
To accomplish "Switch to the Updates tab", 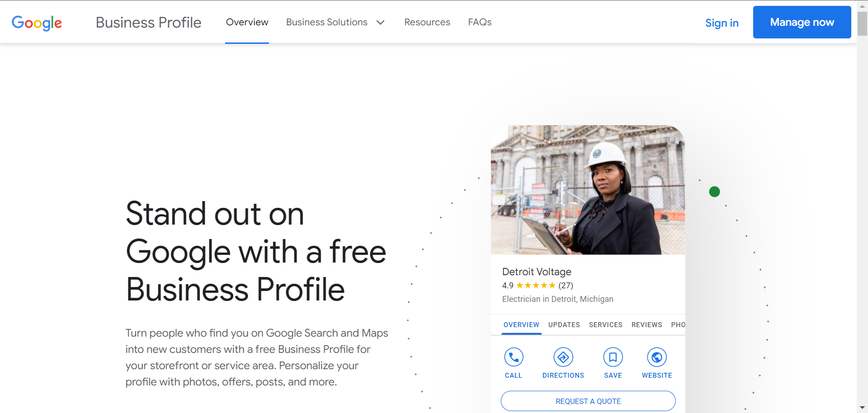I will 564,325.
